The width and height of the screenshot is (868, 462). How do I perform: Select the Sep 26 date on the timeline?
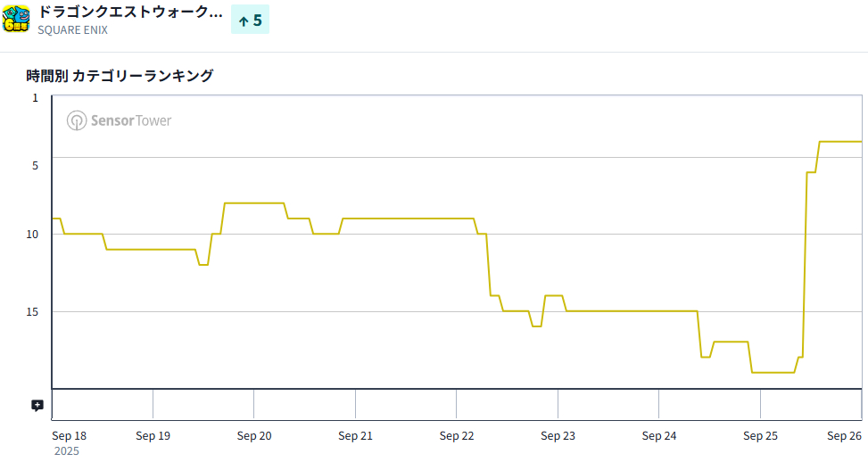point(844,436)
